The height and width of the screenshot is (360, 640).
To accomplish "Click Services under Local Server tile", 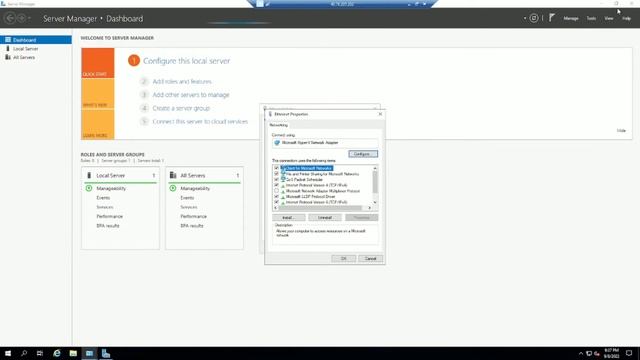I will pos(104,207).
